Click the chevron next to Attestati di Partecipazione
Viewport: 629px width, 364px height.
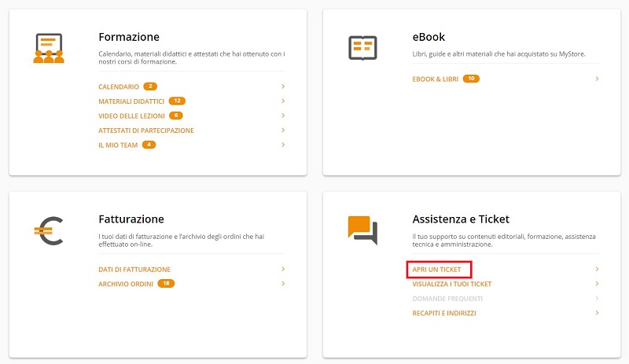pos(283,130)
